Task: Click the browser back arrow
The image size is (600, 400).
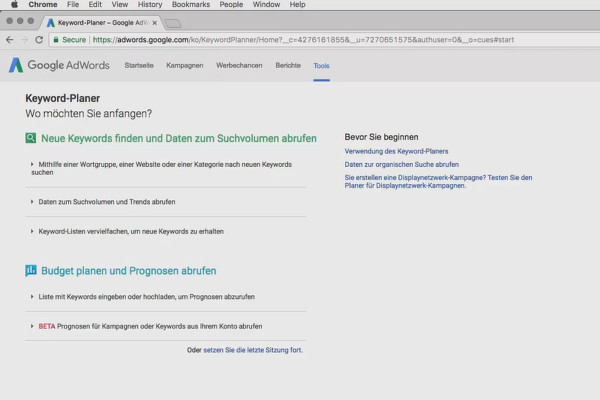Action: pos(10,40)
